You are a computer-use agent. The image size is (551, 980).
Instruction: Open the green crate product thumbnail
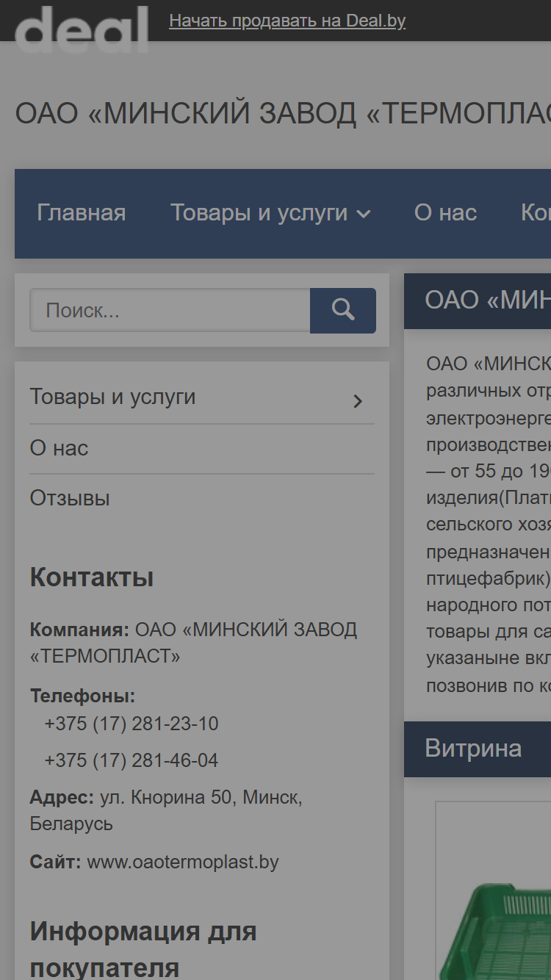[x=494, y=890]
